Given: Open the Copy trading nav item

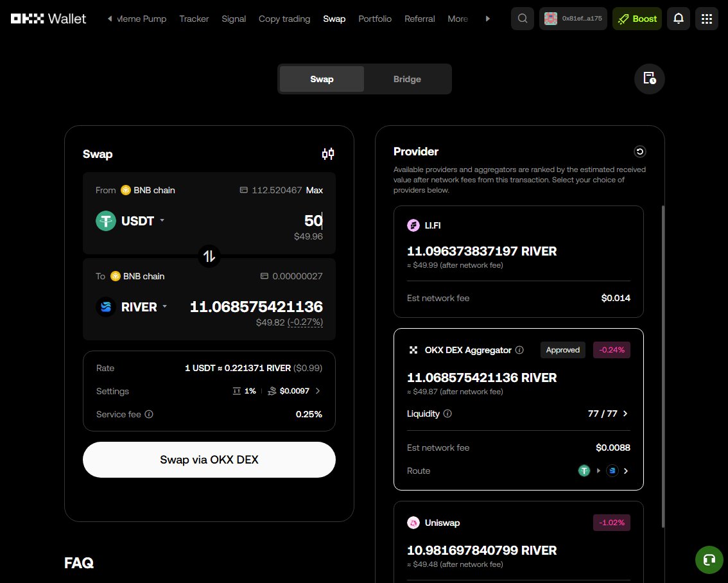Looking at the screenshot, I should [284, 19].
